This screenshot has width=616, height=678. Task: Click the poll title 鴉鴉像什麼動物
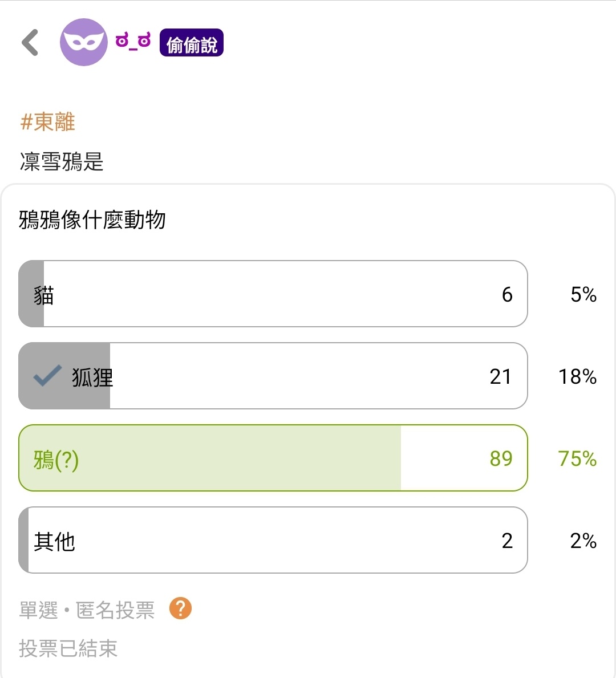pyautogui.click(x=92, y=220)
